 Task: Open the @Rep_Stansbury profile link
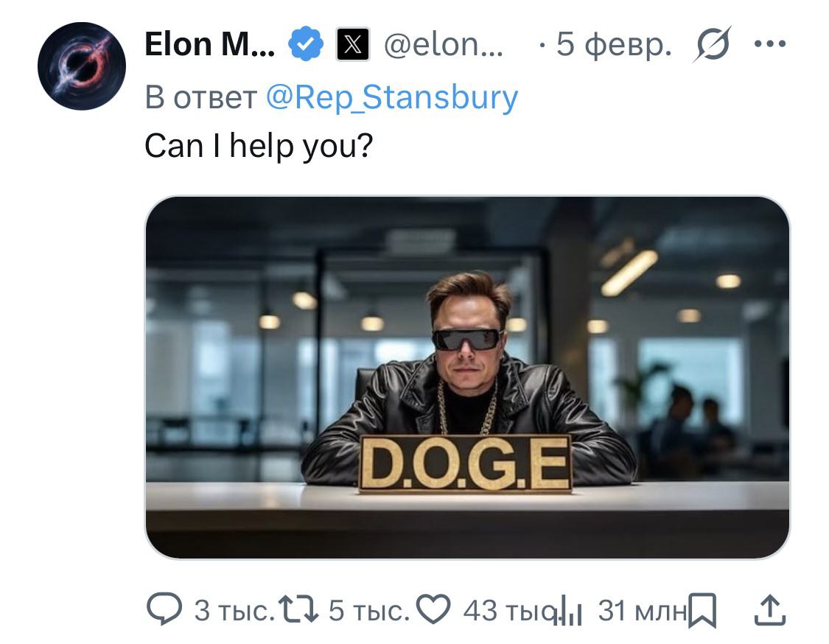[x=391, y=97]
